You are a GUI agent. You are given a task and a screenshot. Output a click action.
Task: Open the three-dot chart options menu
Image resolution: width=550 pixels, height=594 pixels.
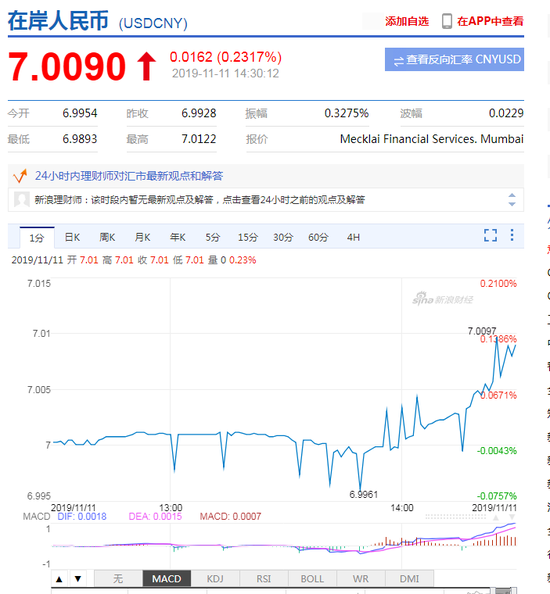coord(512,235)
